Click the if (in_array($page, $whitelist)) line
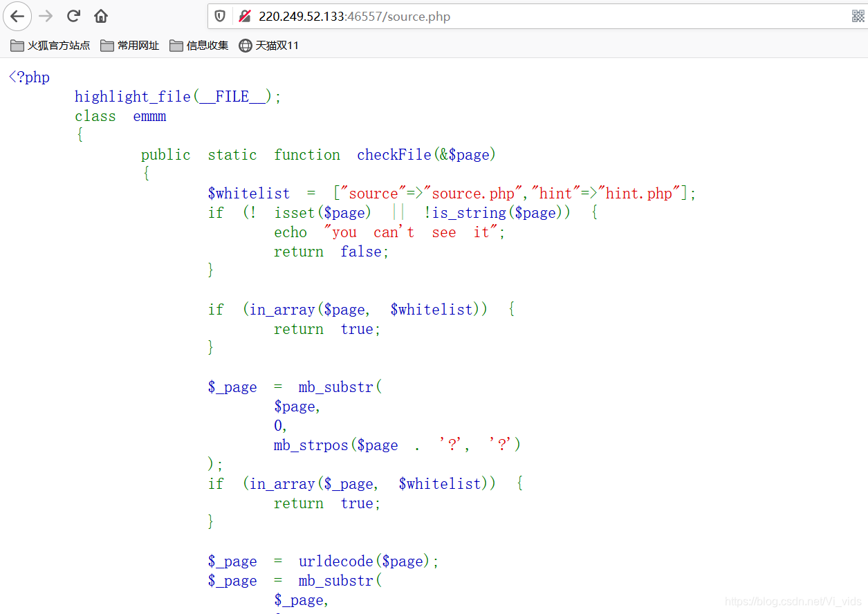Viewport: 868px width, 614px height. point(361,310)
